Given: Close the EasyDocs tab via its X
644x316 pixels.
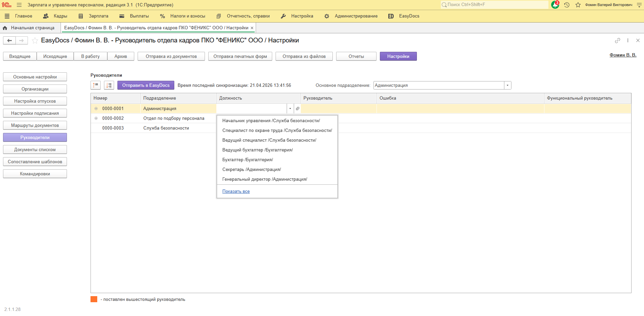Looking at the screenshot, I should point(252,28).
